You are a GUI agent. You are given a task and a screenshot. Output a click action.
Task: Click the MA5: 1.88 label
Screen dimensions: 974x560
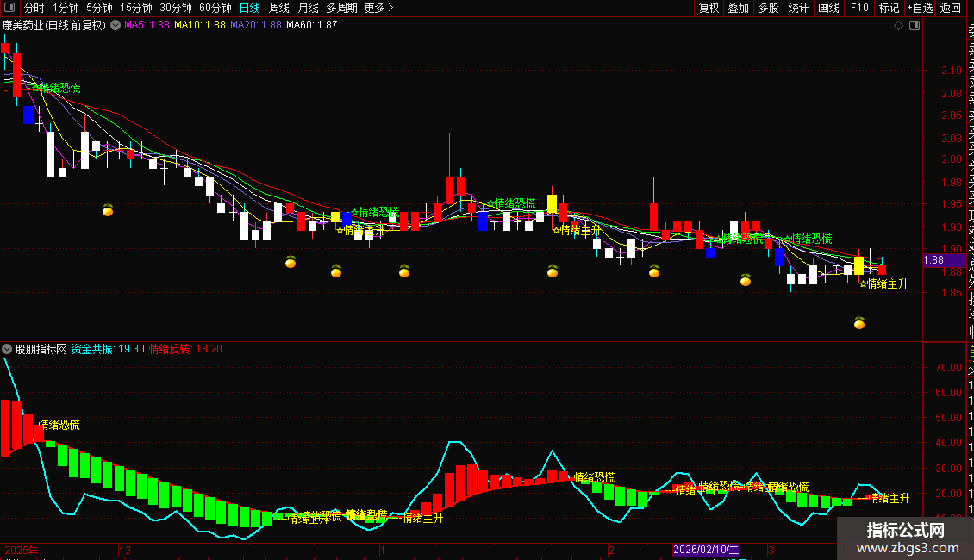147,26
